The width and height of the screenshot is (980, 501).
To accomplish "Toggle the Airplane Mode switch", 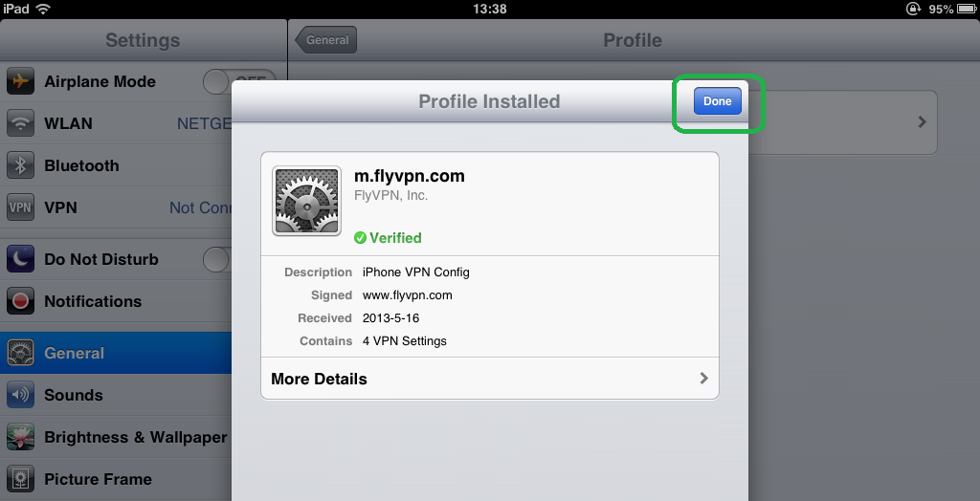I will tap(239, 82).
